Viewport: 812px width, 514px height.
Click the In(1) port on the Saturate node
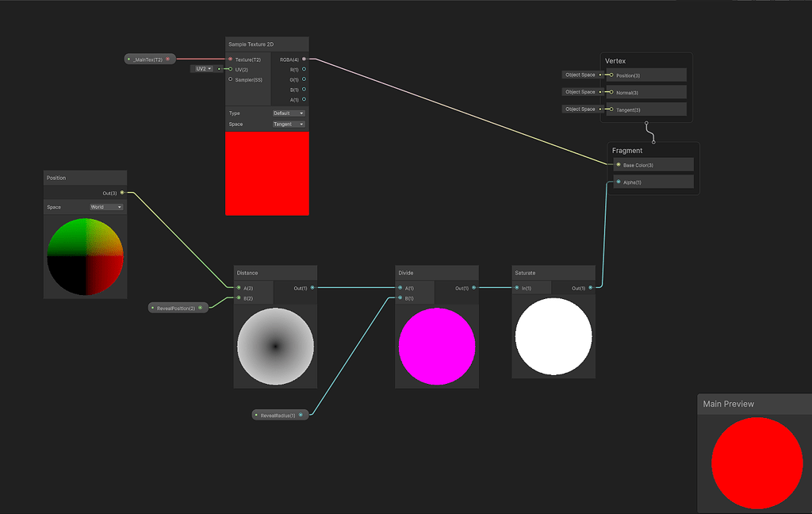click(516, 287)
